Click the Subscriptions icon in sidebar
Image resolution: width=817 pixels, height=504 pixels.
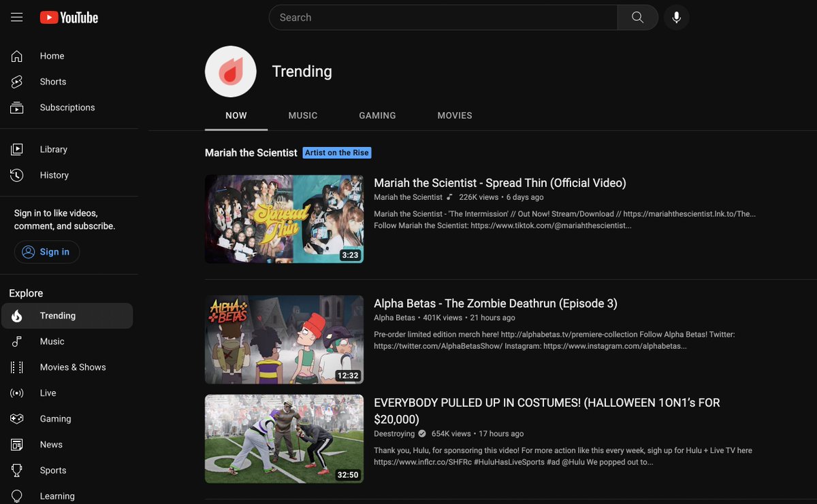17,107
